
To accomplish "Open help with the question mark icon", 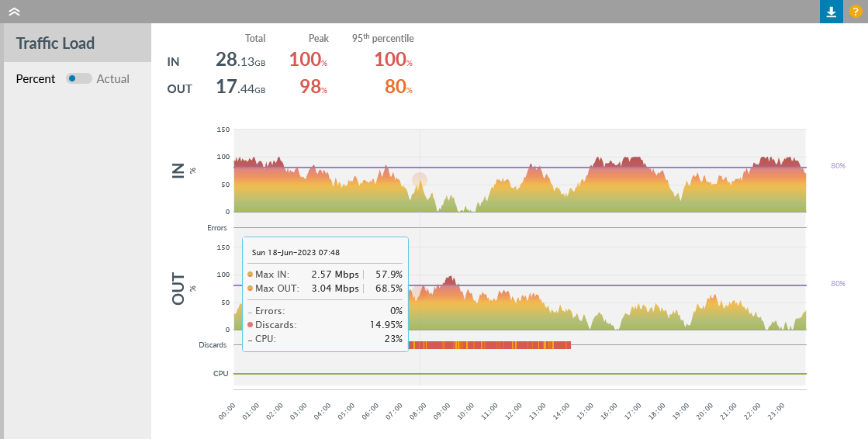I will [x=855, y=12].
